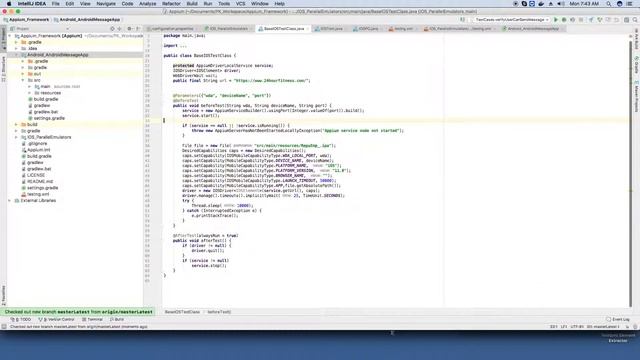640x360 pixels.
Task: Click UTF-8 encoding in status bar
Action: pos(577,327)
